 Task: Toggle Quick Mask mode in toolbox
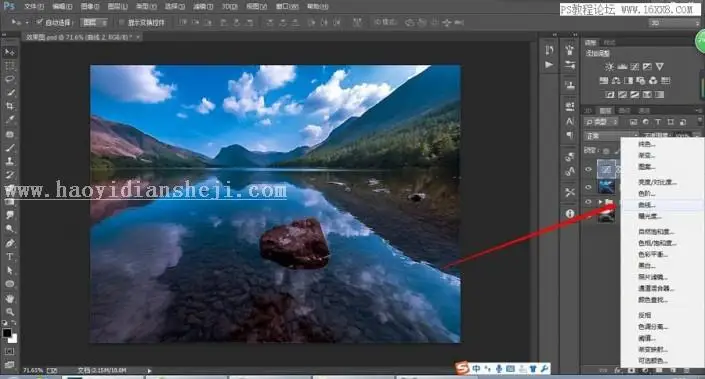(x=9, y=351)
